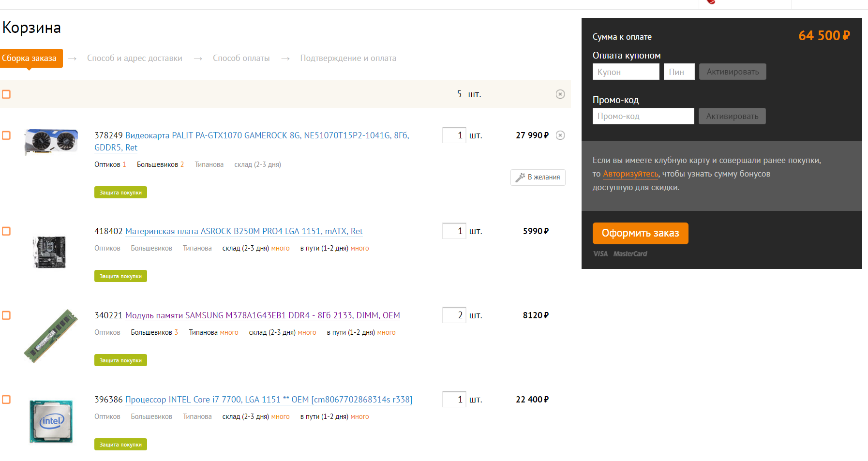Activate the promo code with its Активировать button
Viewport: 868px width, 461px height.
point(732,116)
